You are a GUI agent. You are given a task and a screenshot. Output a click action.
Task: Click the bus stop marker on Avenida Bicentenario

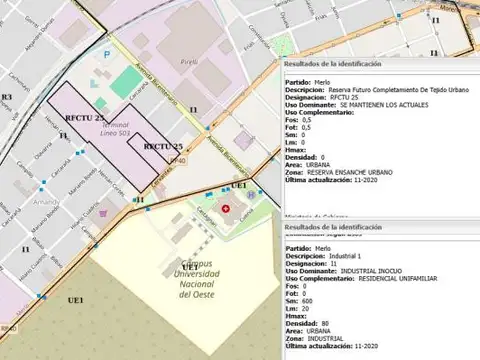pos(208,128)
